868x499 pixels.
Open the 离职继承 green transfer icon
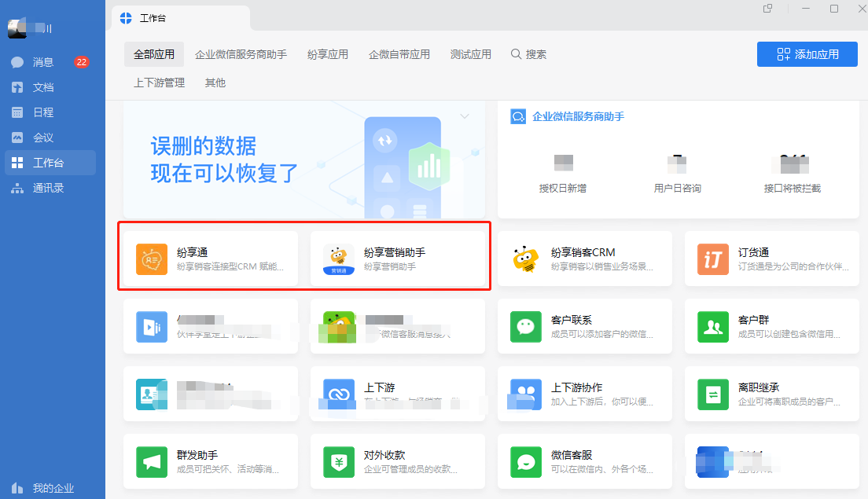click(x=713, y=394)
